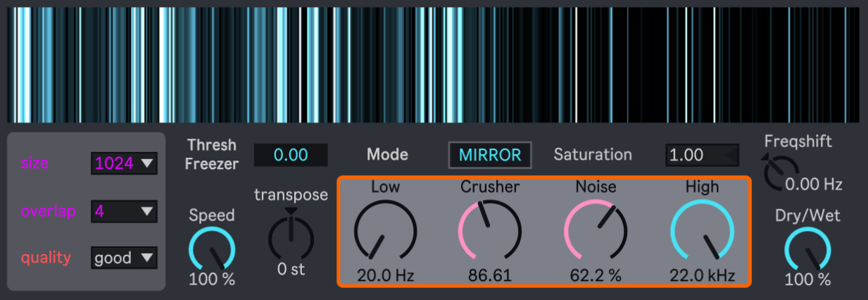Click the Noise amount knob
Viewport: 868px width, 300px height.
click(595, 232)
